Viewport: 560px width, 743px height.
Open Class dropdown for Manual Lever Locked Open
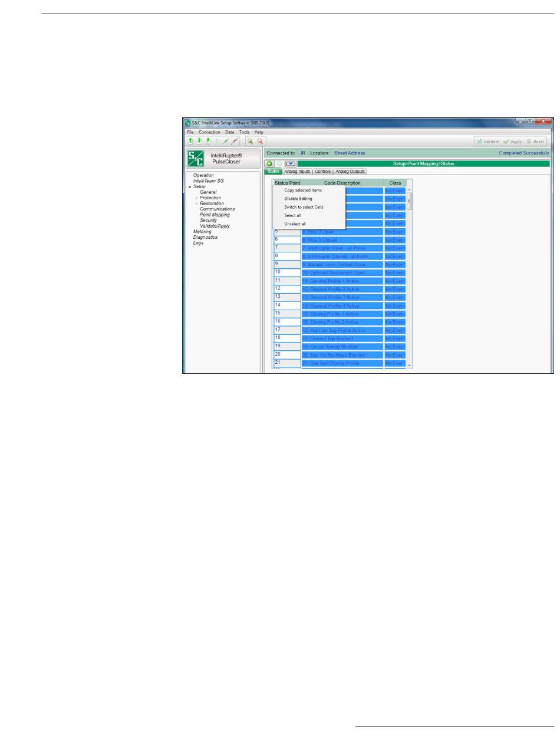click(x=395, y=264)
